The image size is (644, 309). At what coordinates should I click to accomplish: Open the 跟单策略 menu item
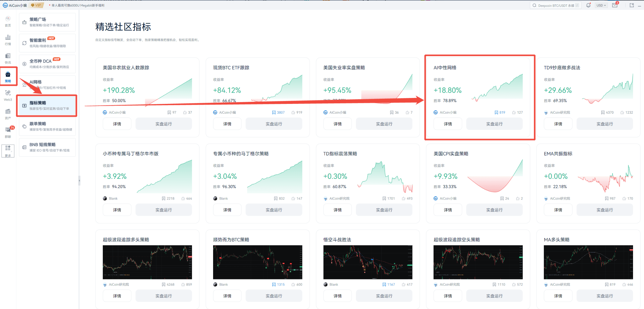click(47, 126)
